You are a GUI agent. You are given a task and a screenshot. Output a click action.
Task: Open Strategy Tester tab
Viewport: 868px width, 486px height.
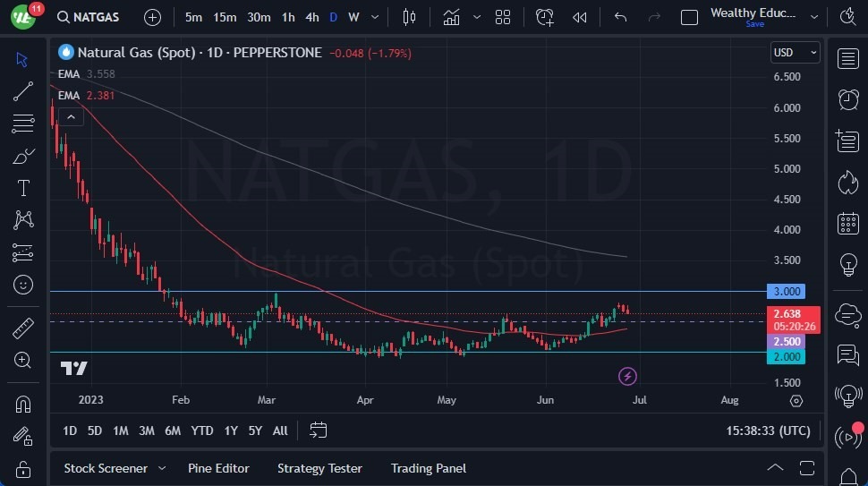click(x=319, y=468)
